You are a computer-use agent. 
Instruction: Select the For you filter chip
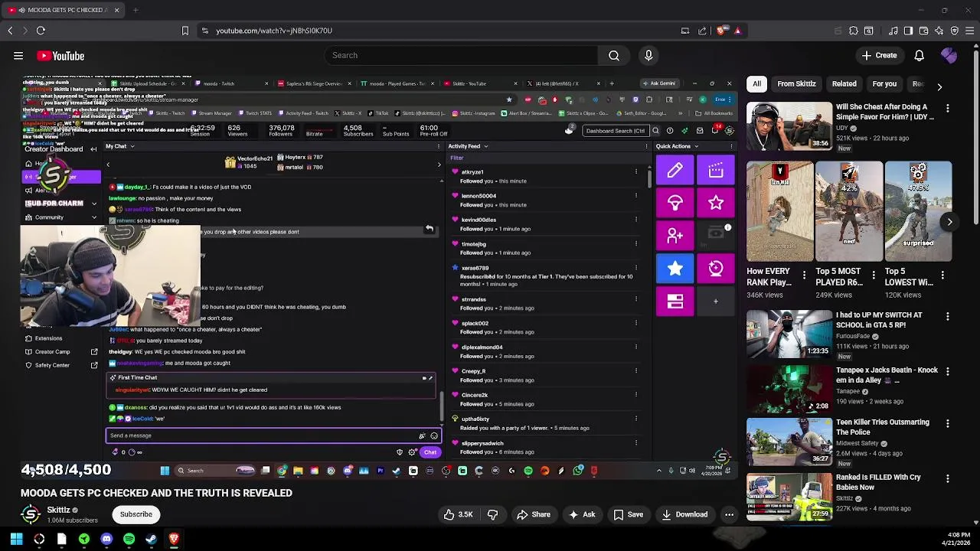[x=884, y=83]
